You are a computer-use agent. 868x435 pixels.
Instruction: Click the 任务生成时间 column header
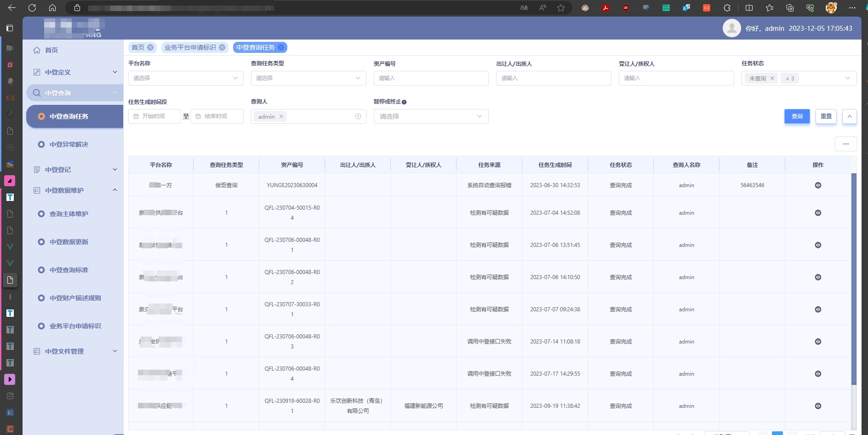[555, 165]
